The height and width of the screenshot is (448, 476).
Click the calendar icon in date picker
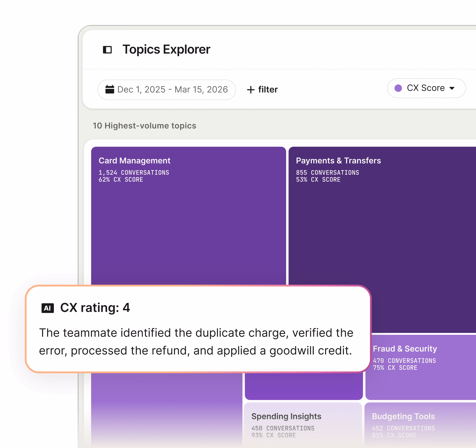(x=110, y=89)
